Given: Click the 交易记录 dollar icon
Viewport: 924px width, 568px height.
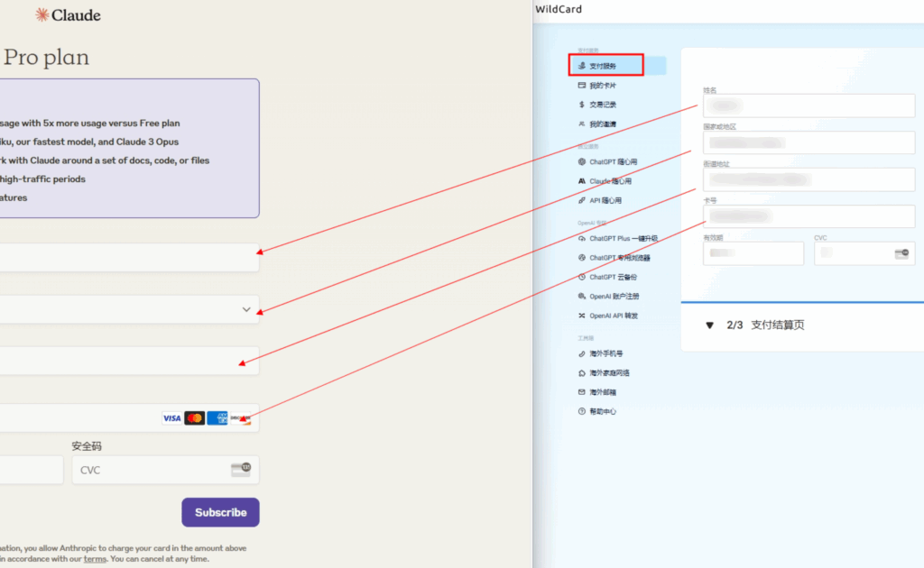Looking at the screenshot, I should tap(582, 105).
